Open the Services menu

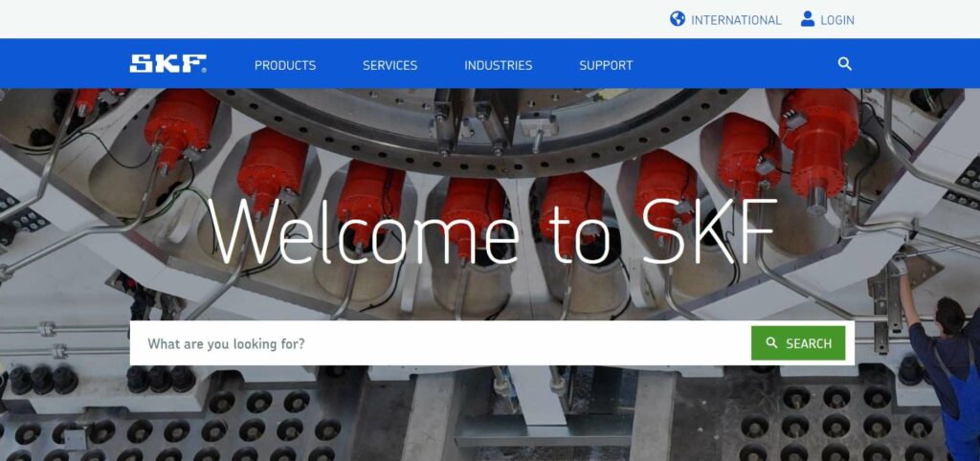point(390,65)
